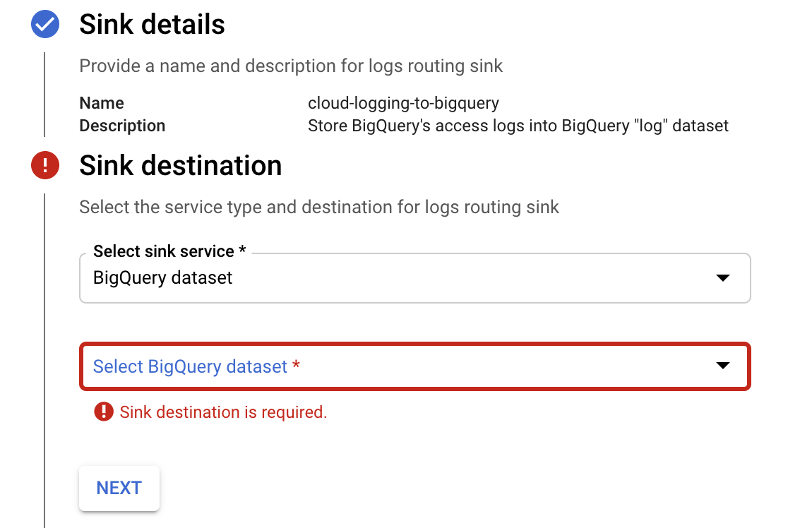Image resolution: width=812 pixels, height=528 pixels.
Task: Click the 'BigQuery dataset' selected service value
Action: [163, 278]
